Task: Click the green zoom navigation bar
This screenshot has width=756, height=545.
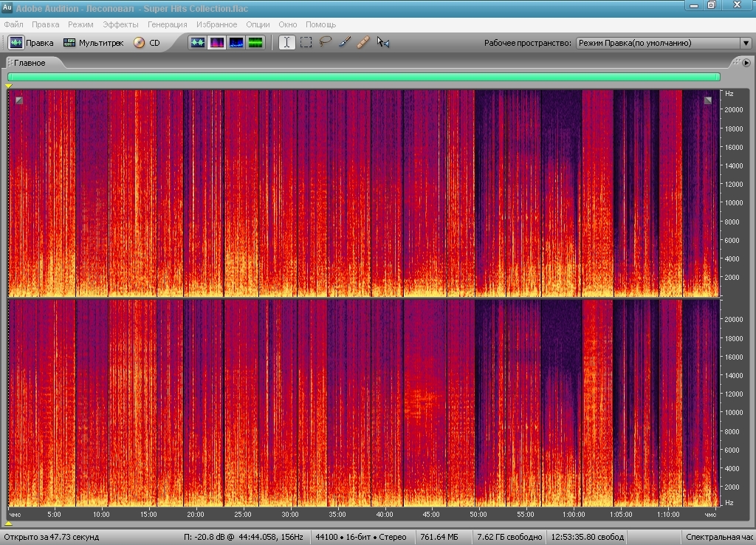Action: [x=364, y=77]
